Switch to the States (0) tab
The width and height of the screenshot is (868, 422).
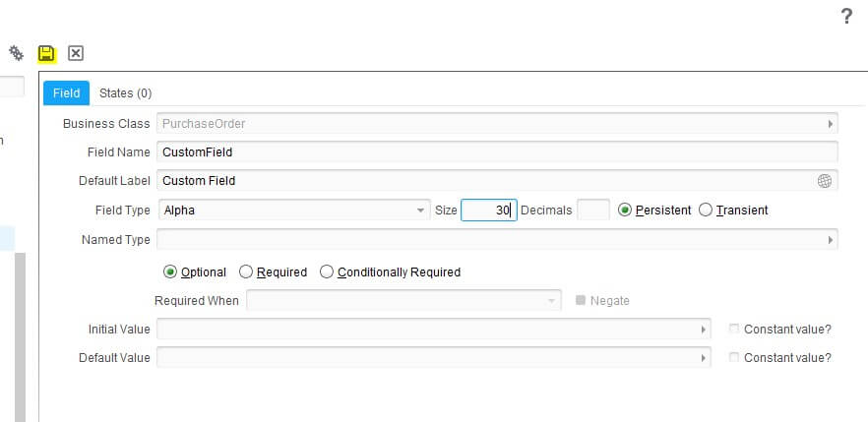(x=125, y=92)
